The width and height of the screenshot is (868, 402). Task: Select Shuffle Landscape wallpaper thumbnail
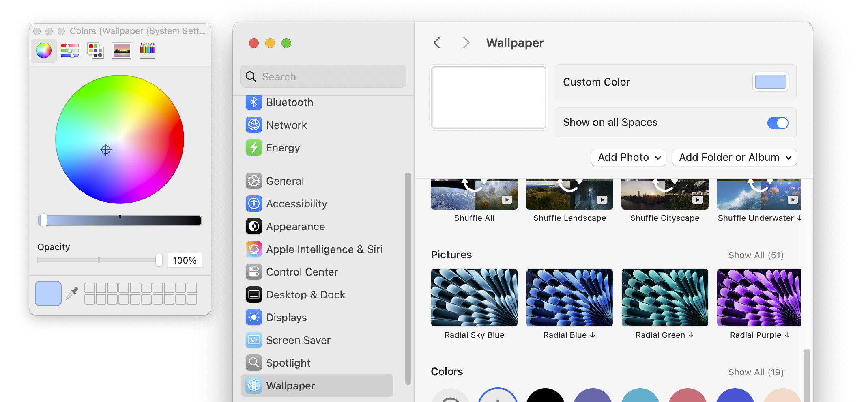[x=569, y=194]
